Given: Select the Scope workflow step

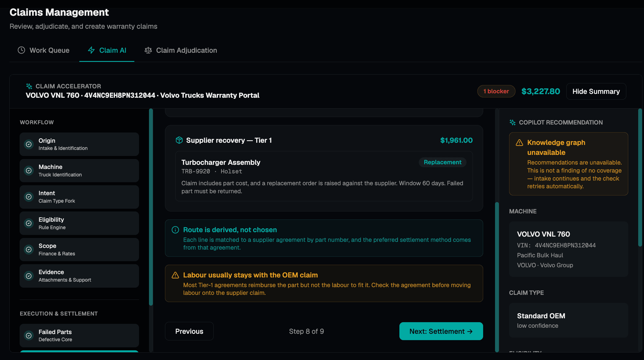Looking at the screenshot, I should click(79, 250).
